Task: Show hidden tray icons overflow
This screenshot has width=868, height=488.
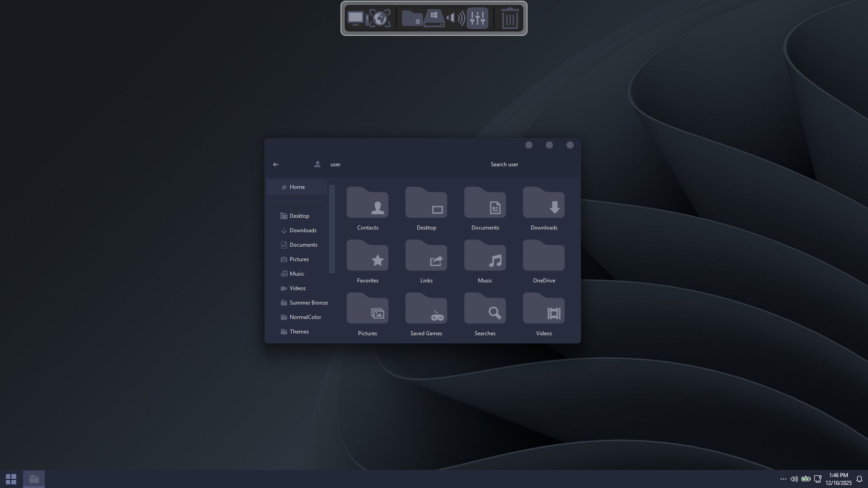Action: 783,479
